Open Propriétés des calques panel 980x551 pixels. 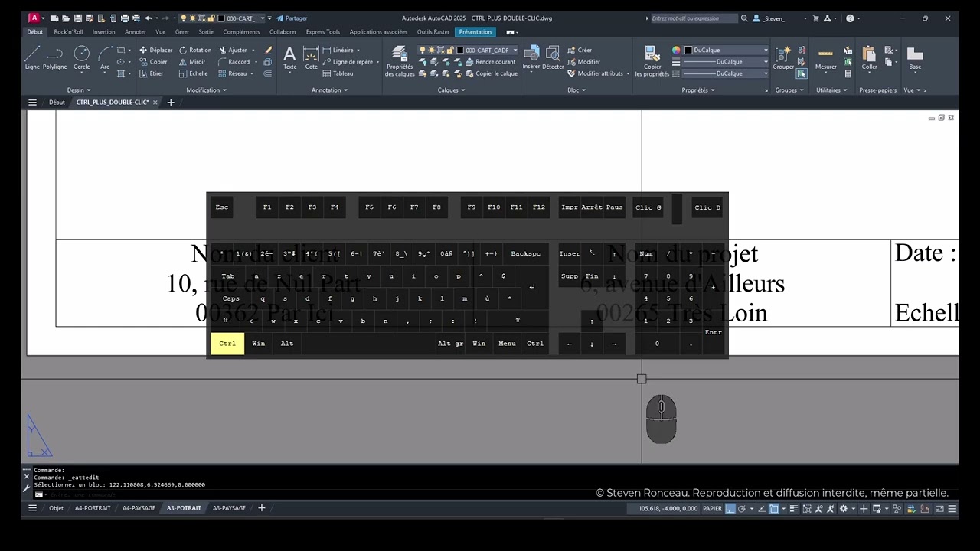[399, 61]
